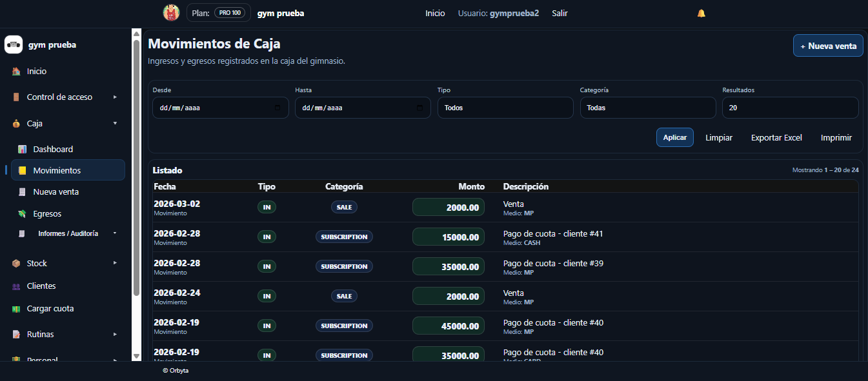Click the user avatar icon in header

coord(171,13)
